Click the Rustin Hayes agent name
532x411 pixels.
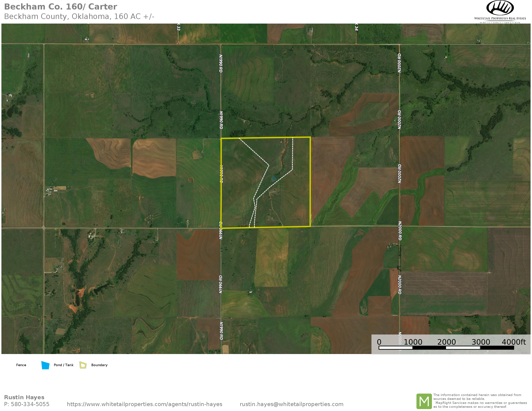(24, 397)
